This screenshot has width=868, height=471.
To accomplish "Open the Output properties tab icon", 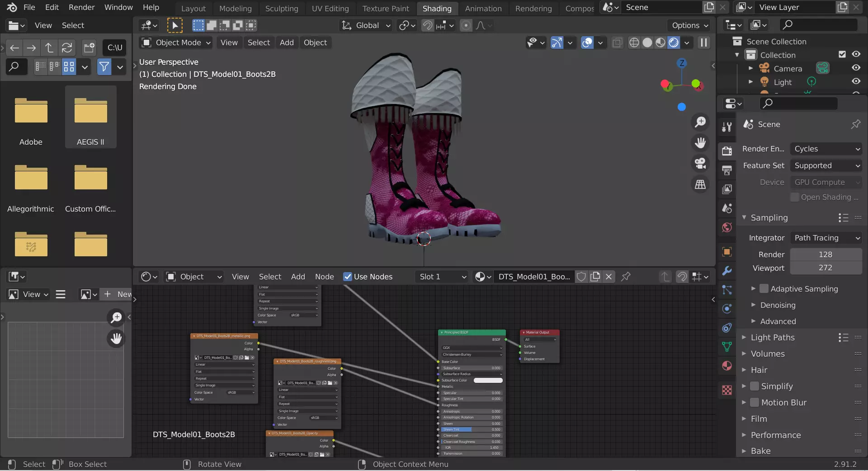I will (727, 170).
